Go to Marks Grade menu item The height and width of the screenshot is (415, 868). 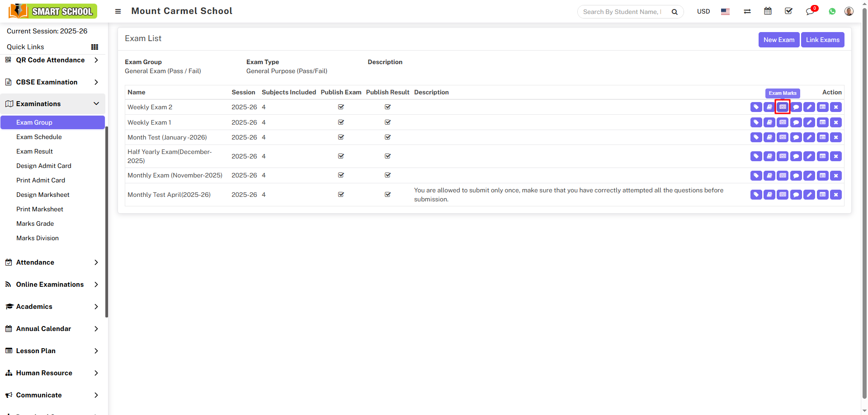coord(35,224)
